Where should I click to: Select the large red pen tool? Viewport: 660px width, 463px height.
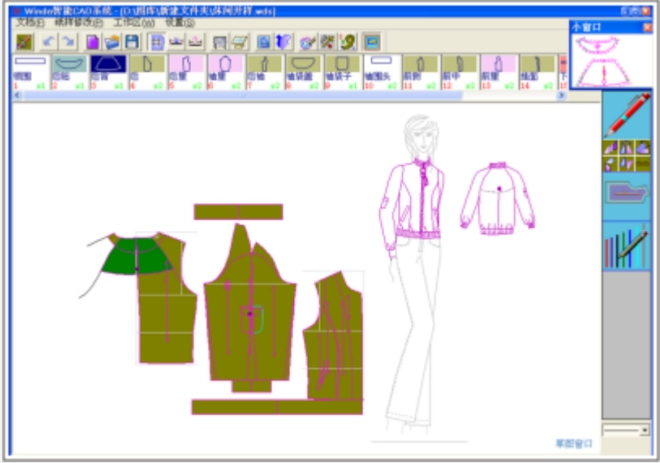pyautogui.click(x=629, y=114)
